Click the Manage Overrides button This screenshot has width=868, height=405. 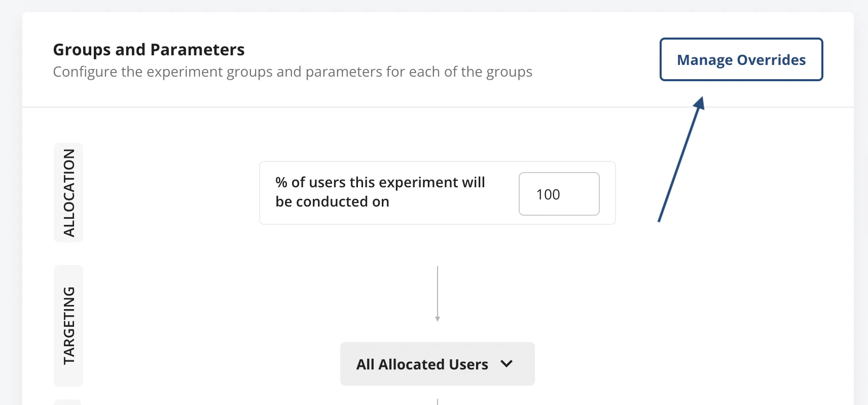coord(740,59)
